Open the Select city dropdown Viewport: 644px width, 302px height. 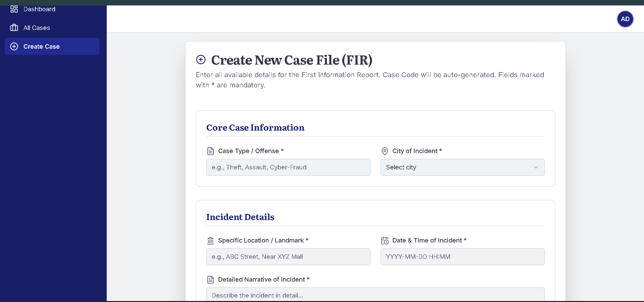click(x=463, y=167)
